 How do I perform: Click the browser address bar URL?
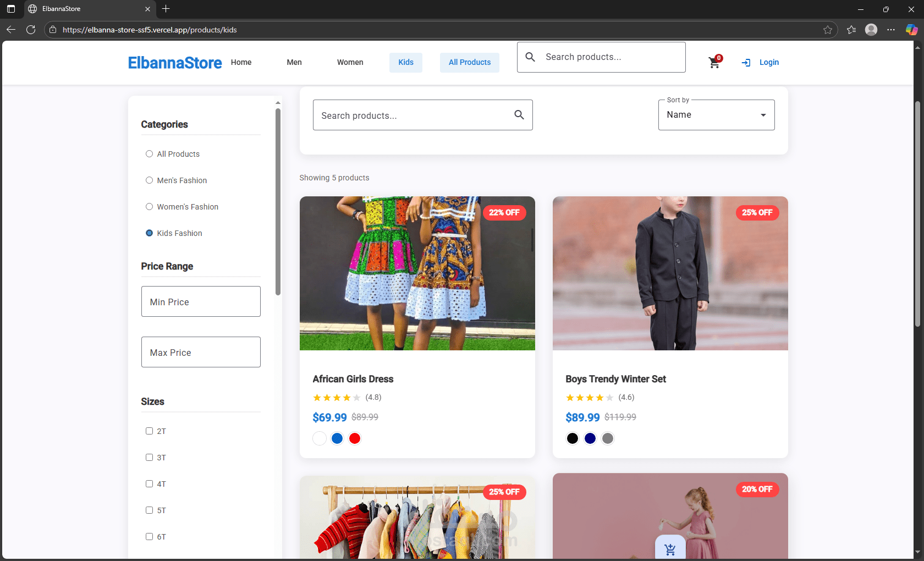pos(150,30)
